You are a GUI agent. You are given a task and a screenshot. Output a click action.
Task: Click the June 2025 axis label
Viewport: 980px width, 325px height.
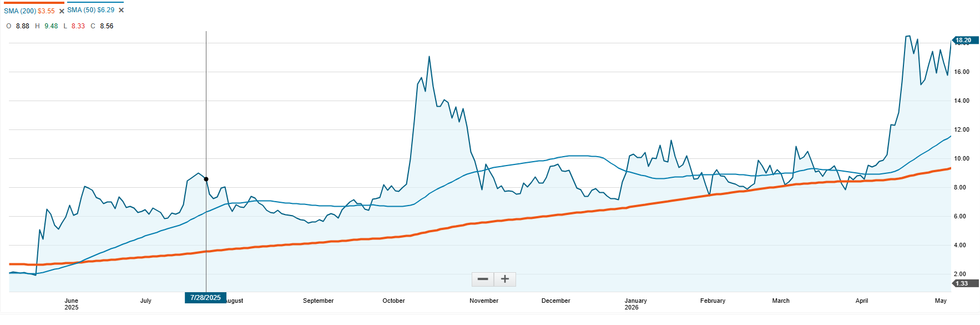tap(72, 304)
